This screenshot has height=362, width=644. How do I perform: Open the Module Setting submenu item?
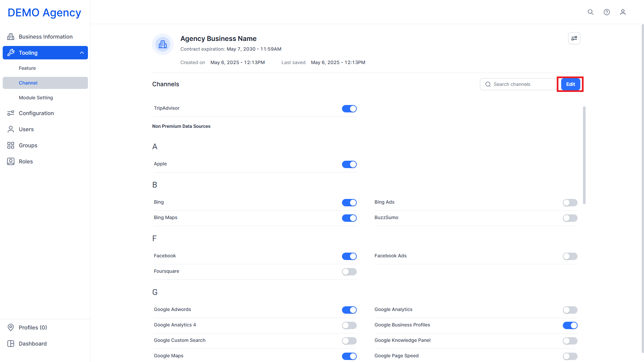45,98
